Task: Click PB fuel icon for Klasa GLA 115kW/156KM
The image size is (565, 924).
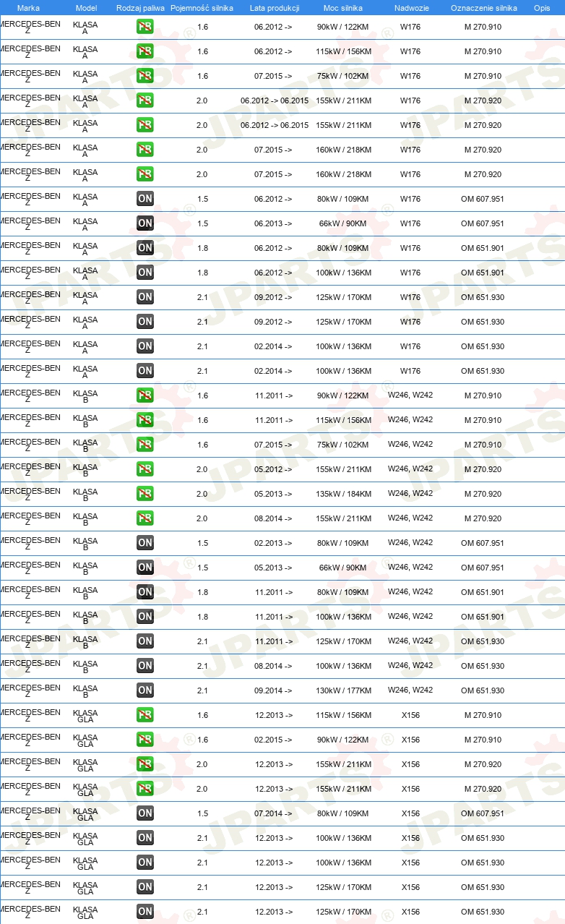Action: 145,715
